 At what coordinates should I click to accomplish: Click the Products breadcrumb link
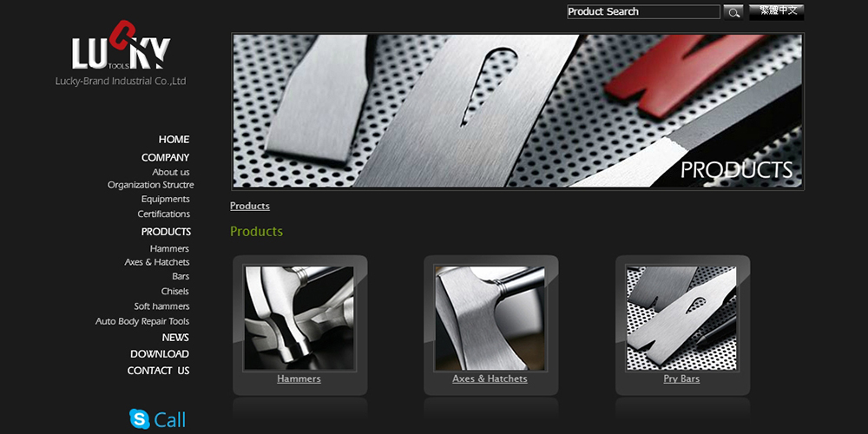250,206
